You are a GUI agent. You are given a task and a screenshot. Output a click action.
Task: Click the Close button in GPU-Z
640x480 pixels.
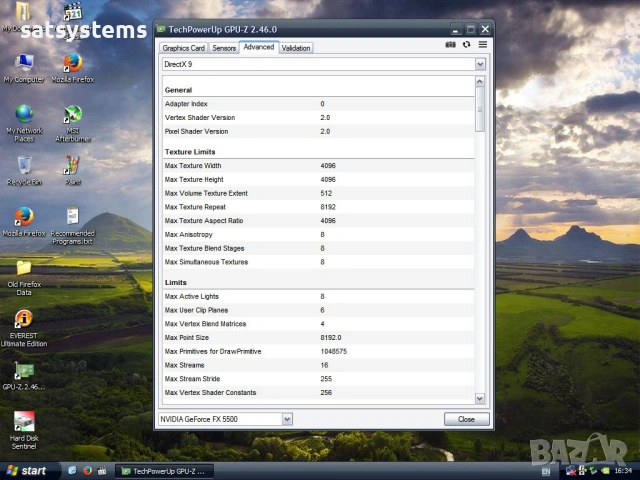pos(466,419)
